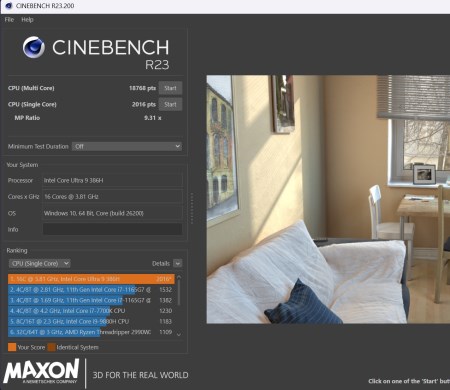Click the dark orange Identical System swatch
The image size is (450, 390).
[x=51, y=347]
